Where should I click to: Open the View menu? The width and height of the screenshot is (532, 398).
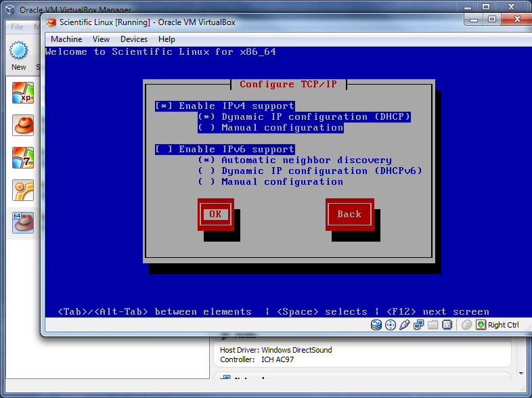101,39
